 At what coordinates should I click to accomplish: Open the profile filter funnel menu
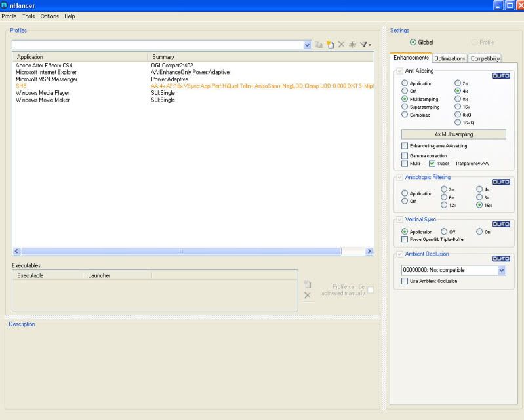pyautogui.click(x=365, y=45)
